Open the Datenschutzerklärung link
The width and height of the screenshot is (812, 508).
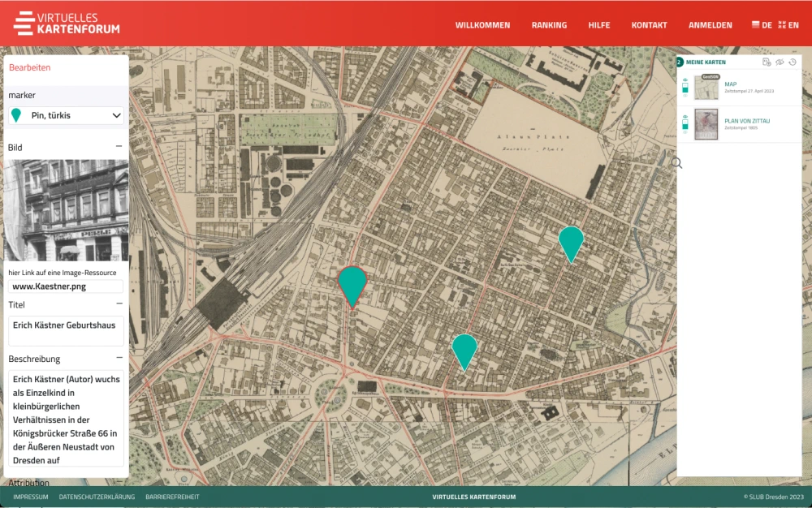click(x=97, y=497)
